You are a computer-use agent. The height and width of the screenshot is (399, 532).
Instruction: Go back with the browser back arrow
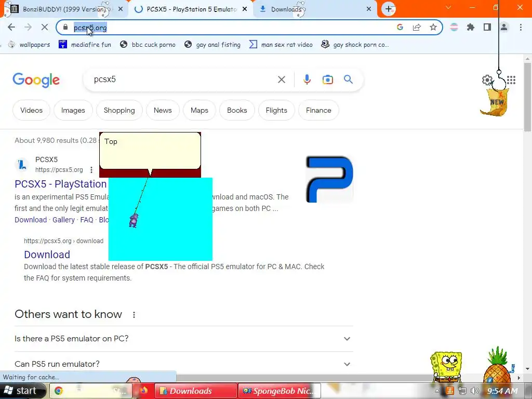(11, 28)
